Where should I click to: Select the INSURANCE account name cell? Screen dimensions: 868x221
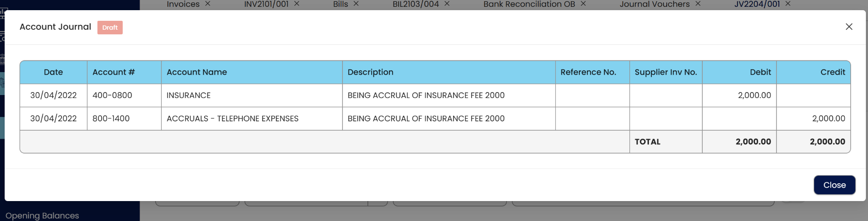click(x=189, y=95)
